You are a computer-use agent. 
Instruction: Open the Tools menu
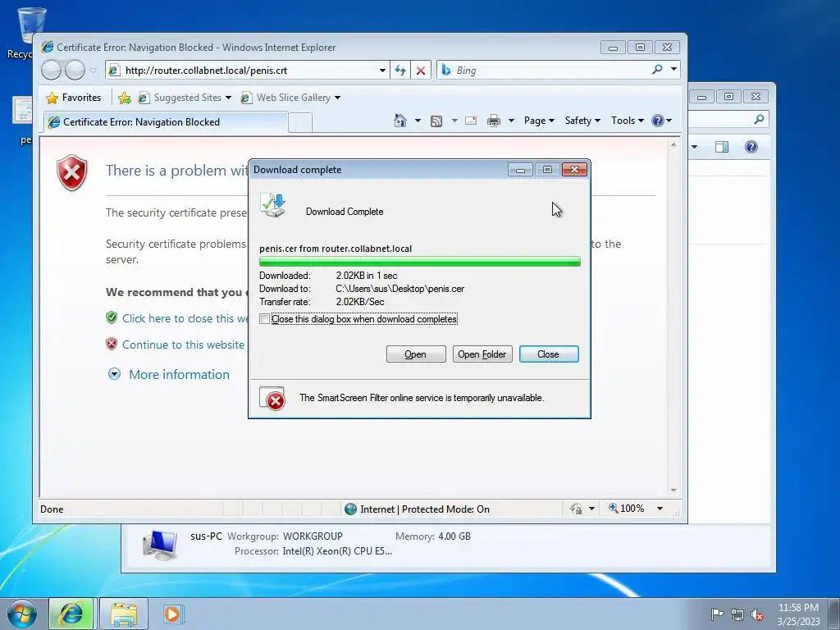click(628, 121)
